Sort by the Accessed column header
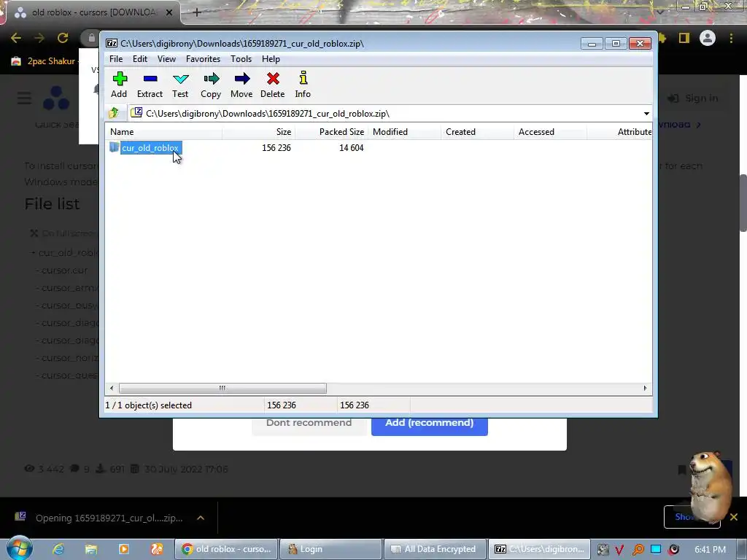Screen dimensions: 747x560 550,132
